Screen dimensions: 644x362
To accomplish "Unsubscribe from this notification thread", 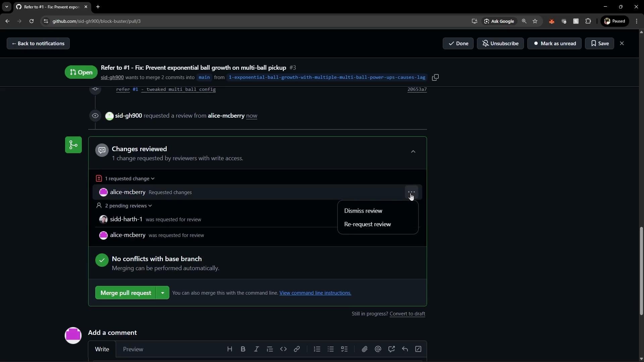I will (500, 44).
